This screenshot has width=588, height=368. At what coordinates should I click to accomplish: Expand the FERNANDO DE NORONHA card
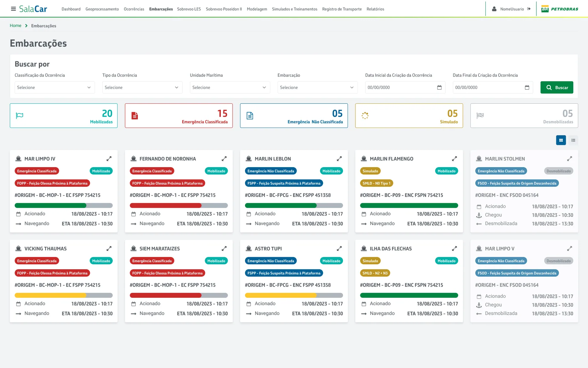coord(224,159)
